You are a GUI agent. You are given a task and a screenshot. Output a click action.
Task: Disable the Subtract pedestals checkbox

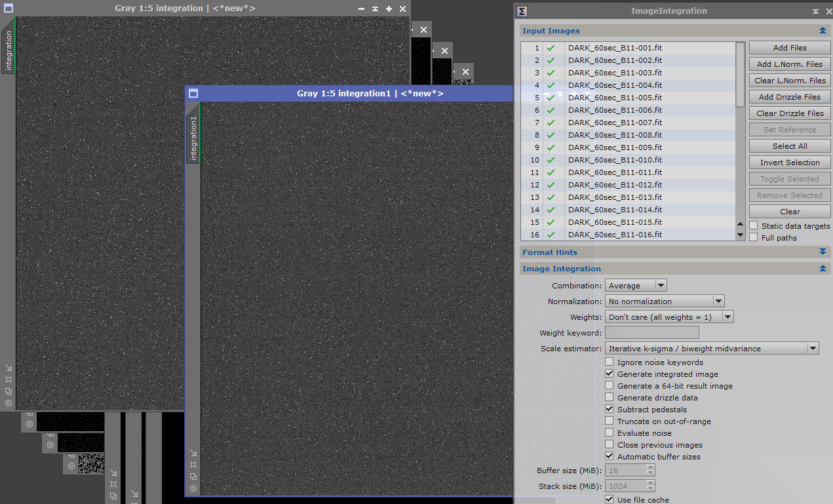tap(610, 410)
